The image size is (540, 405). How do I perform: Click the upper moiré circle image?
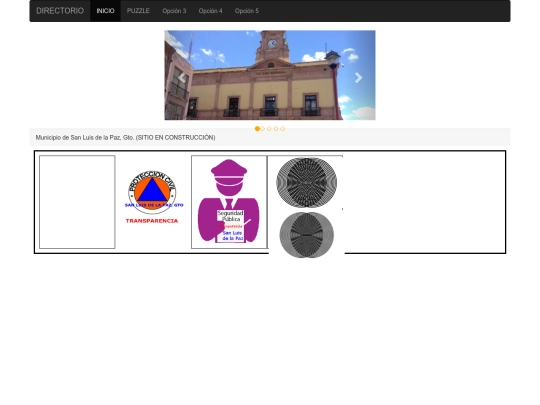click(307, 183)
